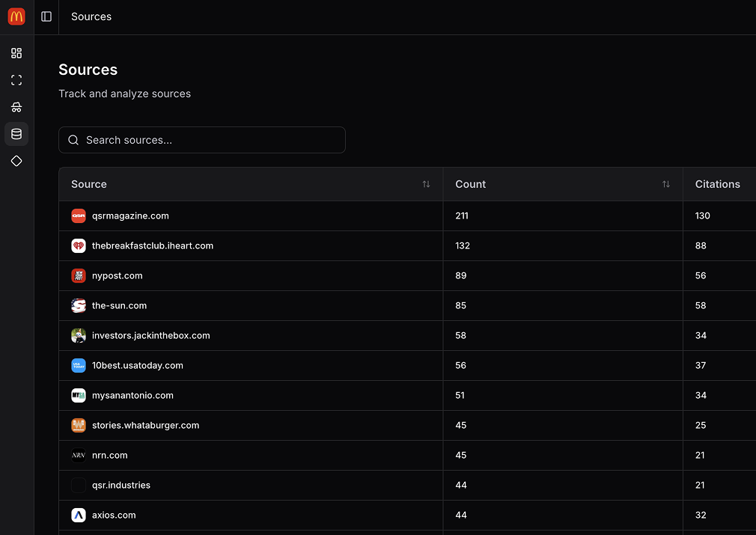Select the Sources page heading
Viewport: 756px width, 535px height.
tap(88, 70)
